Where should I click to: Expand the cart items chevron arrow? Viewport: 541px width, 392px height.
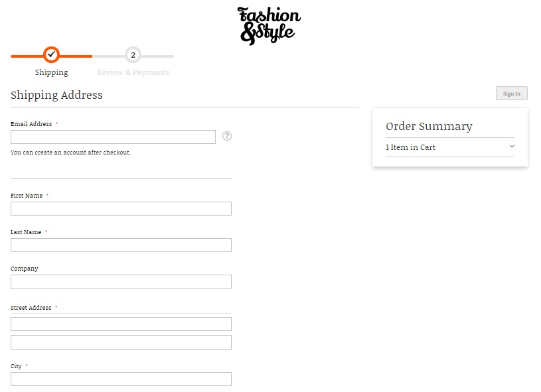point(512,147)
